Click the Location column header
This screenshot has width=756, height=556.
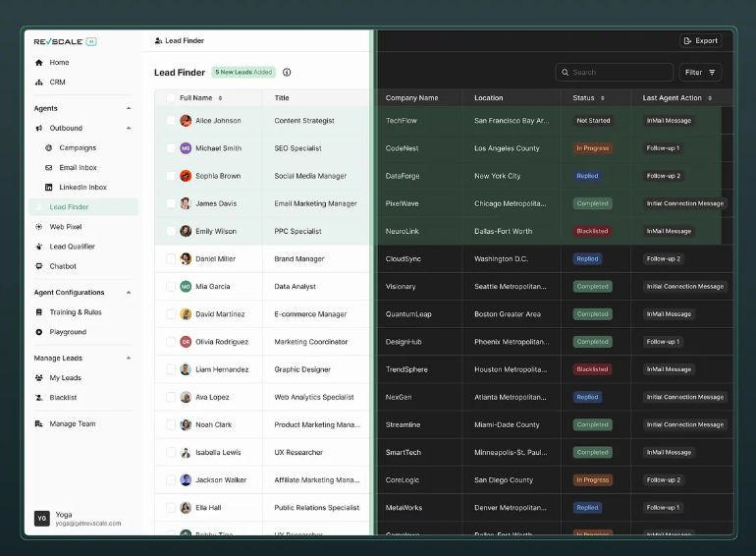pos(488,98)
